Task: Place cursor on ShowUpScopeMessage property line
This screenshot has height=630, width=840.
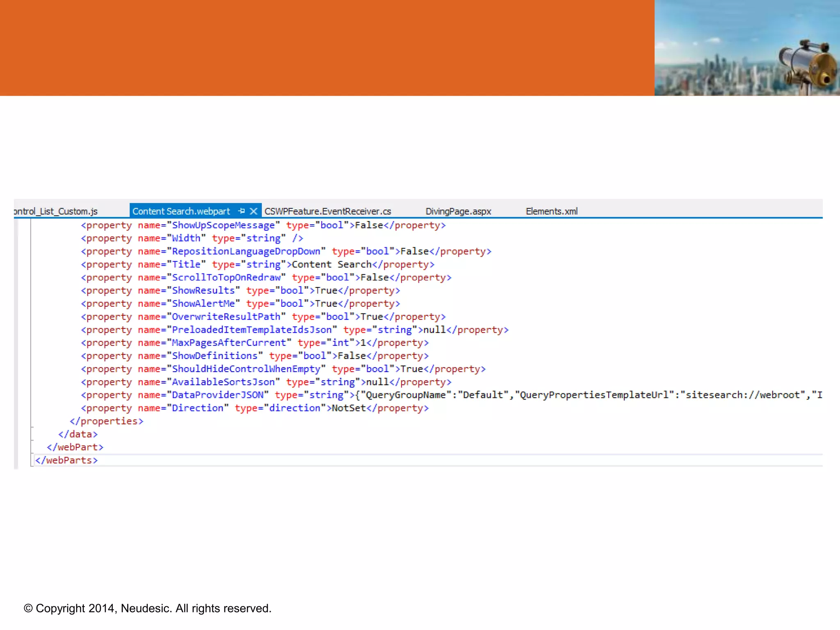Action: pyautogui.click(x=223, y=225)
